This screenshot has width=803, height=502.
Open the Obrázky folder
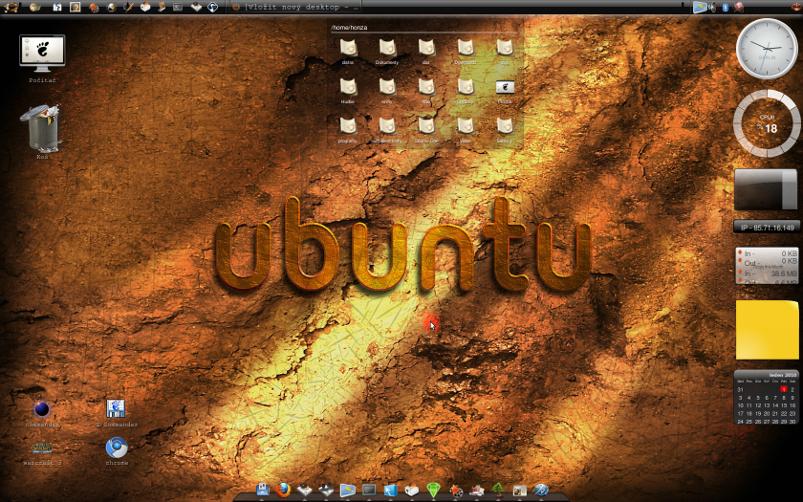tap(465, 87)
